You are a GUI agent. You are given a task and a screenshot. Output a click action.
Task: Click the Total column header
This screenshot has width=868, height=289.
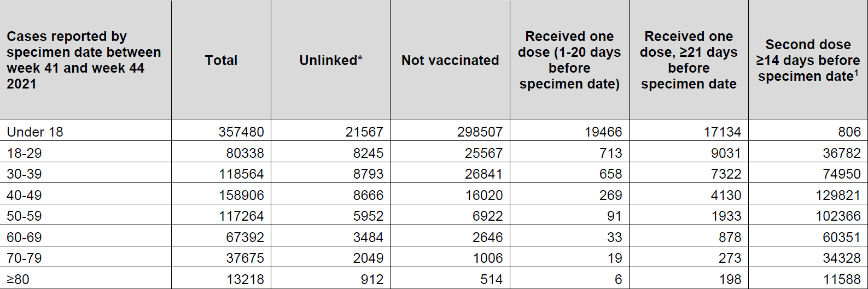tap(221, 60)
